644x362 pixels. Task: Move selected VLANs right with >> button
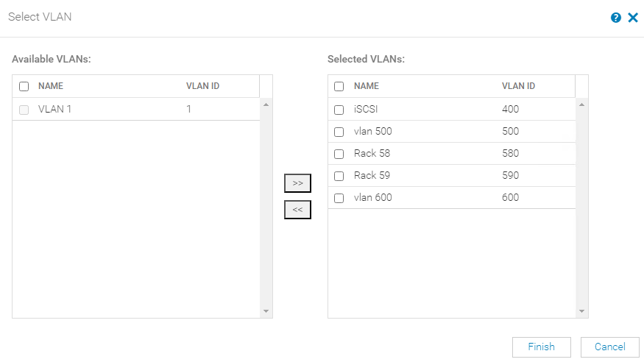[297, 183]
